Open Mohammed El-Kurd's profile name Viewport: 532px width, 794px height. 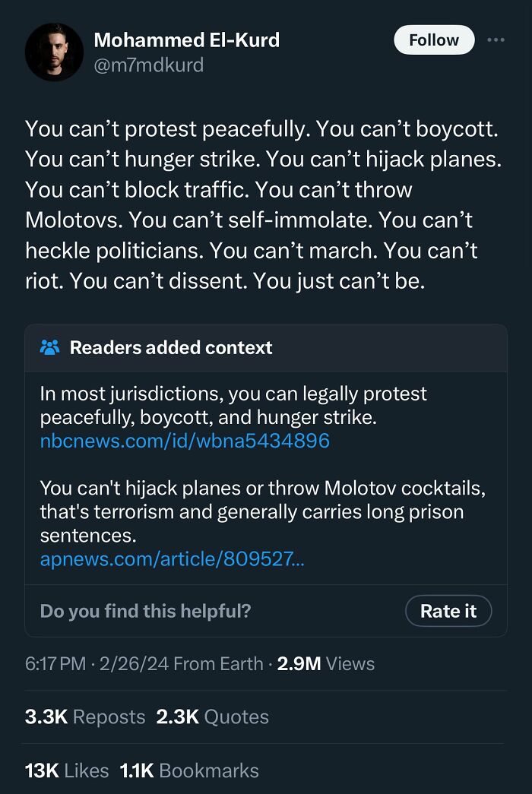(186, 40)
